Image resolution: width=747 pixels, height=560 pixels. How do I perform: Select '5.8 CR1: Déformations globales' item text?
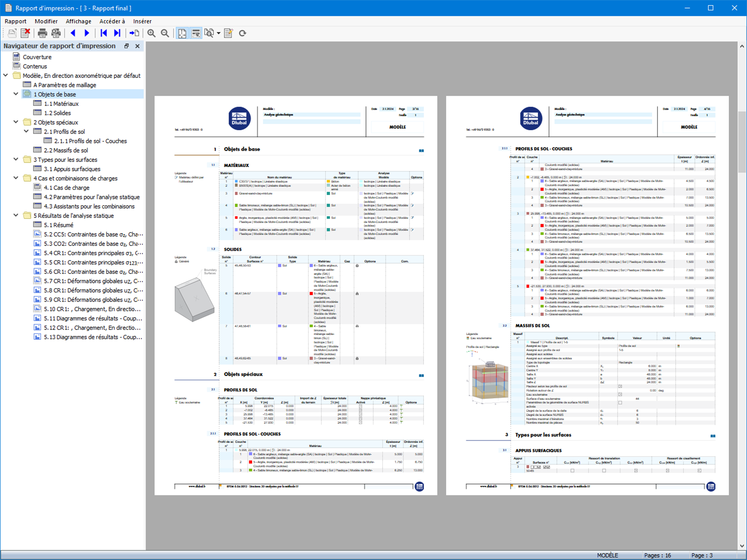pyautogui.click(x=93, y=290)
